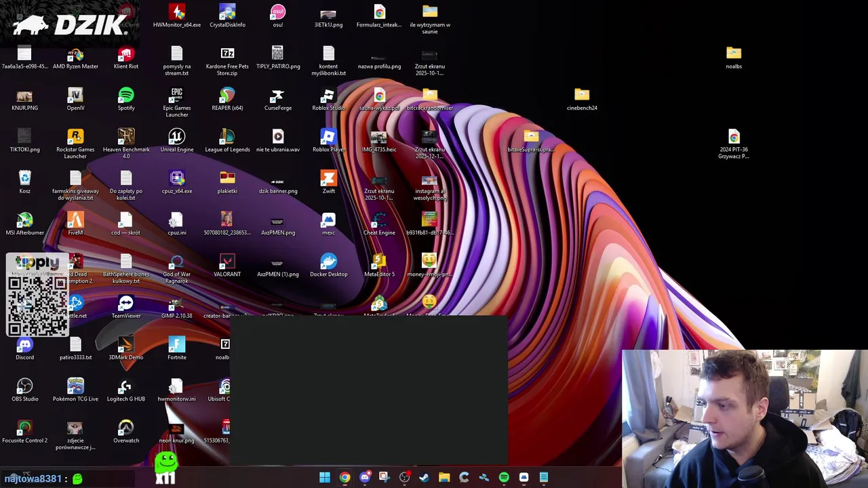This screenshot has height=488, width=868.
Task: Open the Kosz recycle bin
Action: point(24,183)
